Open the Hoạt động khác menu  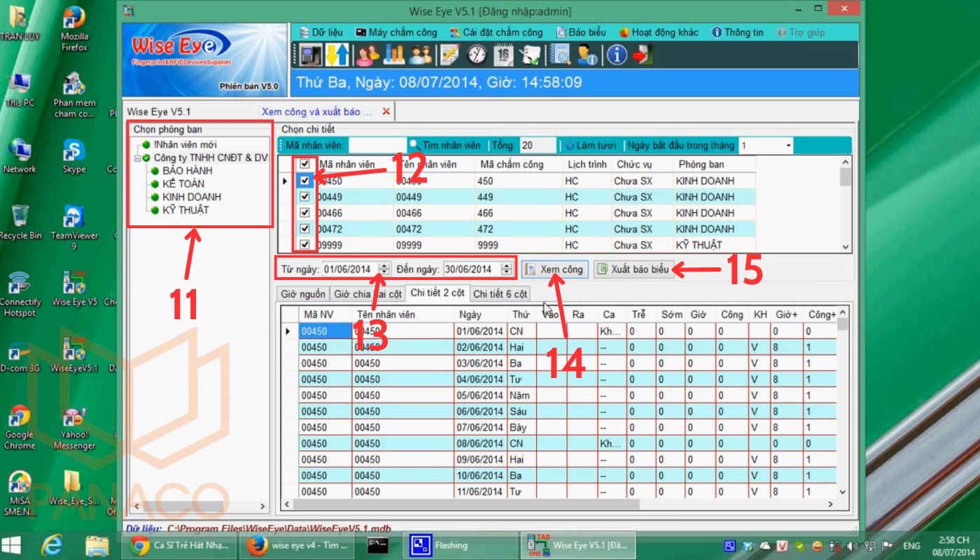[x=659, y=32]
